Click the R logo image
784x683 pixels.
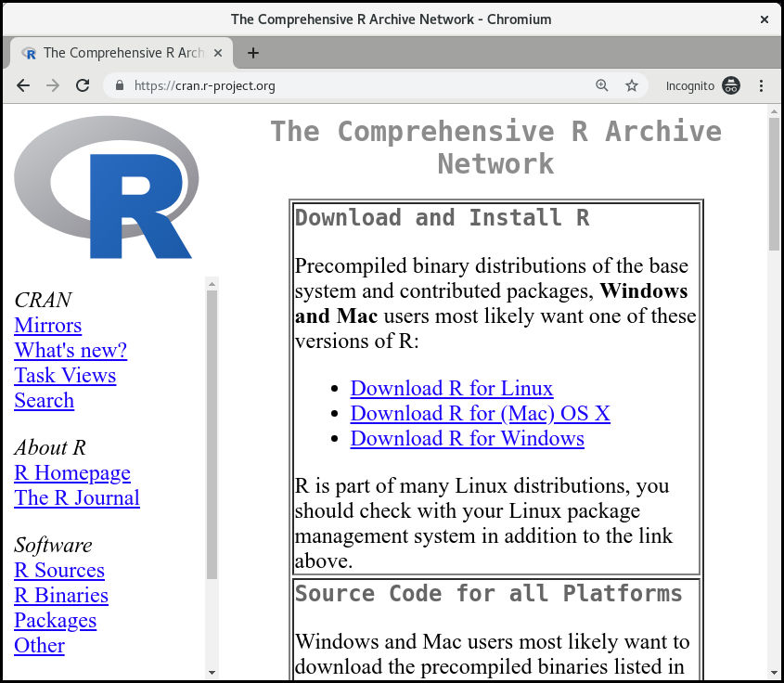click(107, 187)
